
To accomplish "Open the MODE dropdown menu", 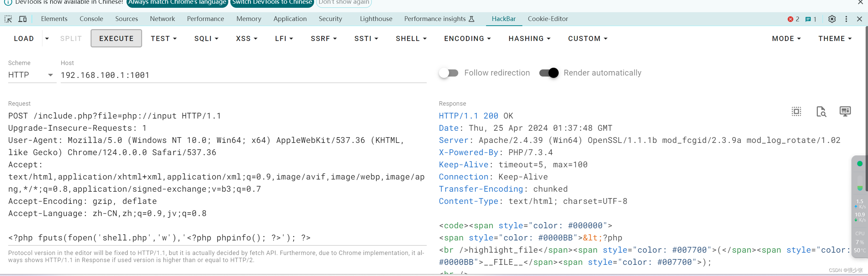I will pyautogui.click(x=786, y=39).
